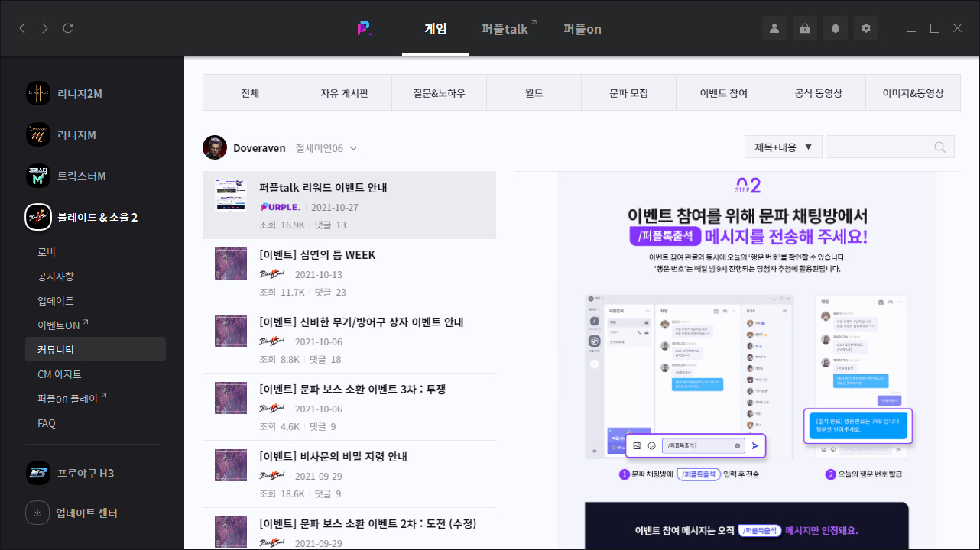
Task: Expand the 제목+내용 search filter dropdown
Action: point(783,147)
